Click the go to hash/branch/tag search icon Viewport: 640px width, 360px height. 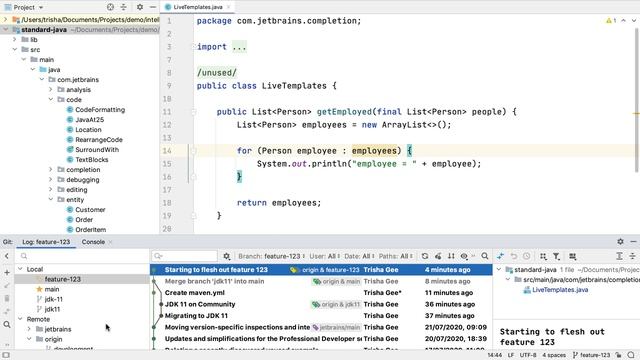[x=484, y=256]
